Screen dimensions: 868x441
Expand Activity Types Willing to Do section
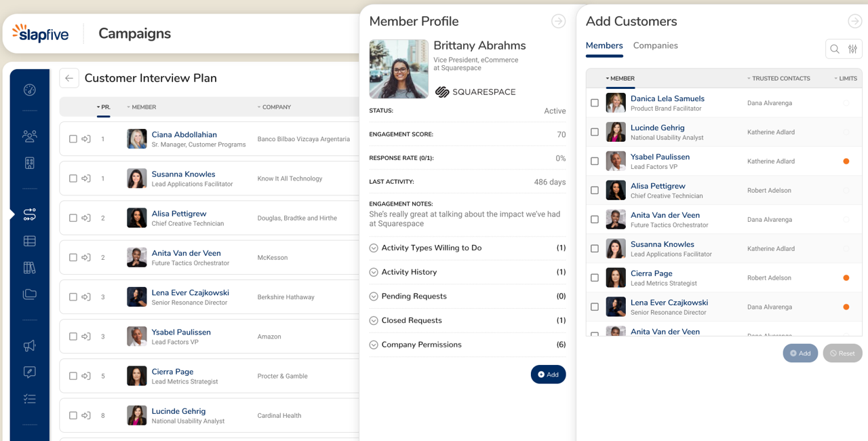374,248
